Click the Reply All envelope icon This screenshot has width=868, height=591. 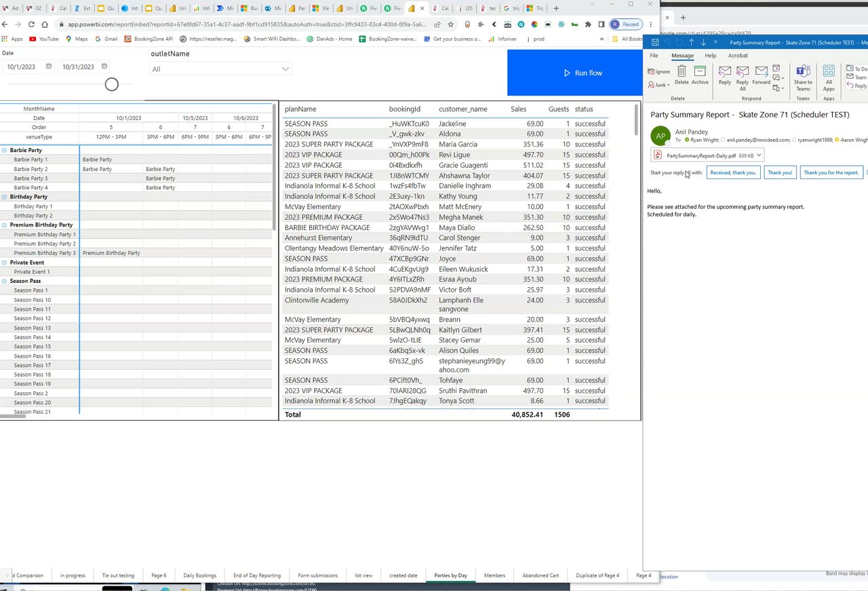pyautogui.click(x=743, y=72)
